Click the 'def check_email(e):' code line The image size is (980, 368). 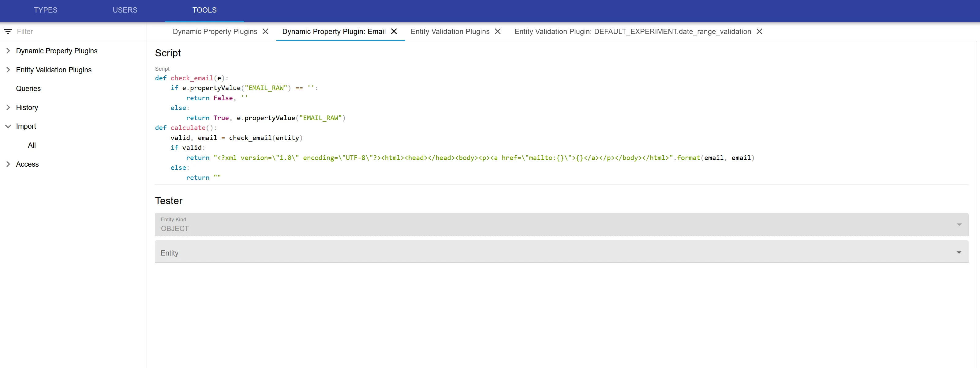192,78
